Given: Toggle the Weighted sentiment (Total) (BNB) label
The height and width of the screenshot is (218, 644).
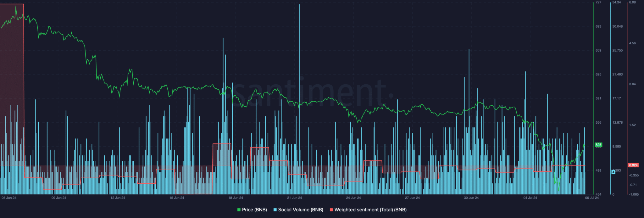Looking at the screenshot, I should pyautogui.click(x=370, y=210).
